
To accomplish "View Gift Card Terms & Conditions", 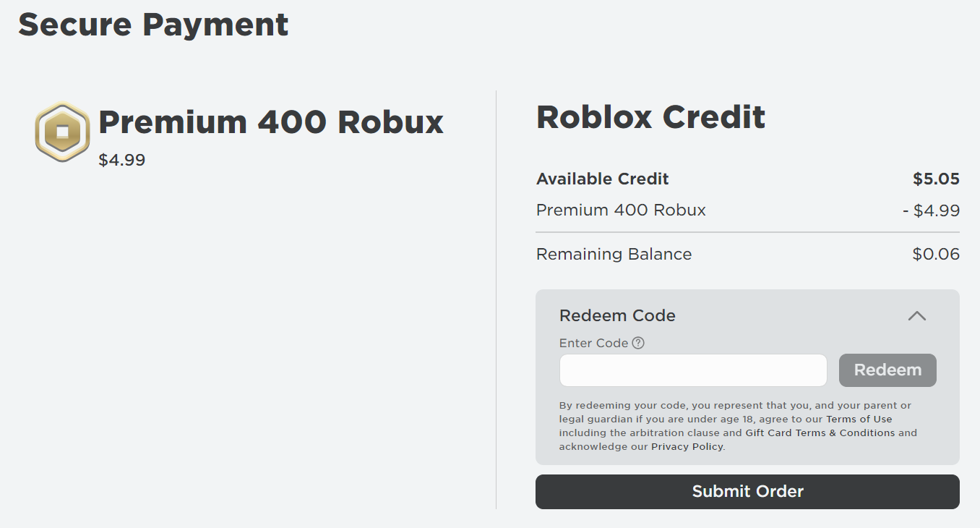I will point(819,433).
